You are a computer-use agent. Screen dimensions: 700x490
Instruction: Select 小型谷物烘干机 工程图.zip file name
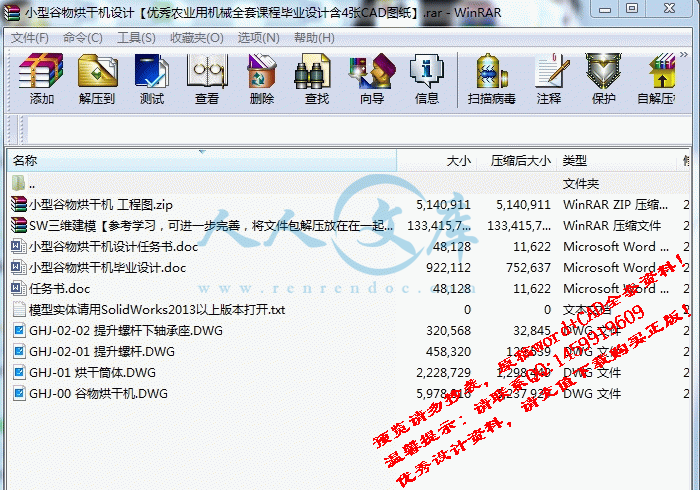pyautogui.click(x=101, y=204)
